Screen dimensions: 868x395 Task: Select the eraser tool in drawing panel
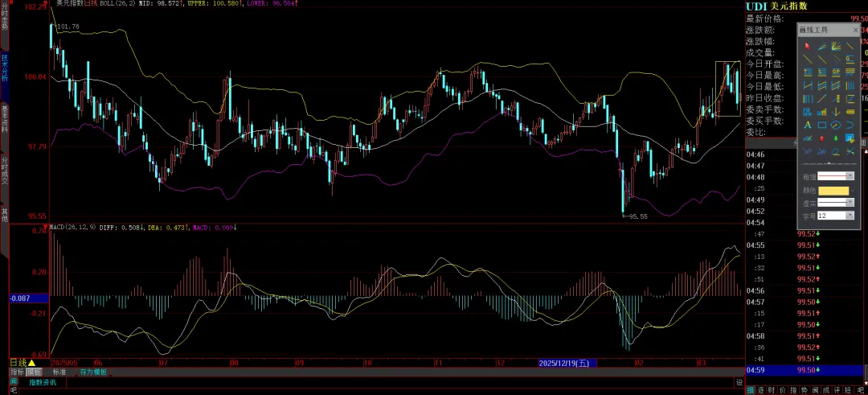click(835, 151)
